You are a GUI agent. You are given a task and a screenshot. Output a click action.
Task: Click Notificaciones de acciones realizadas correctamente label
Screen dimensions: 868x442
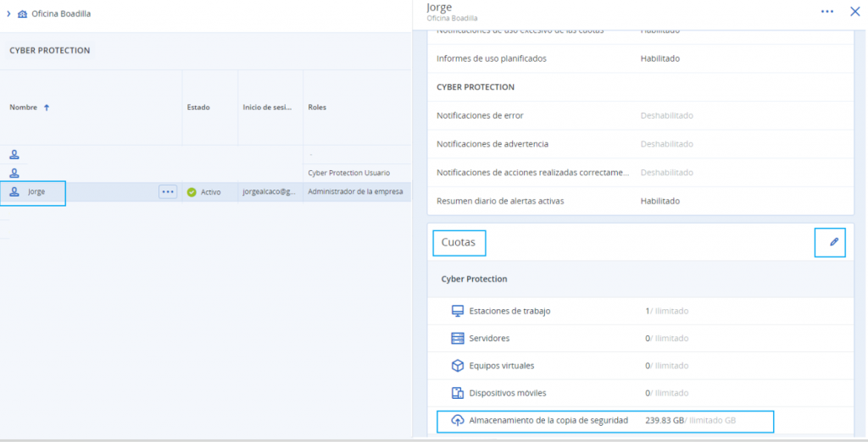pyautogui.click(x=533, y=173)
